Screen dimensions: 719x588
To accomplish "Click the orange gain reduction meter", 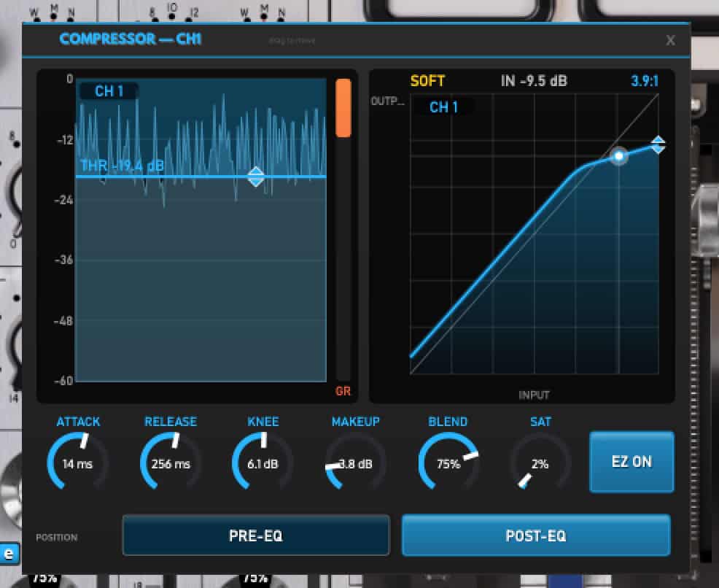I will tap(343, 108).
